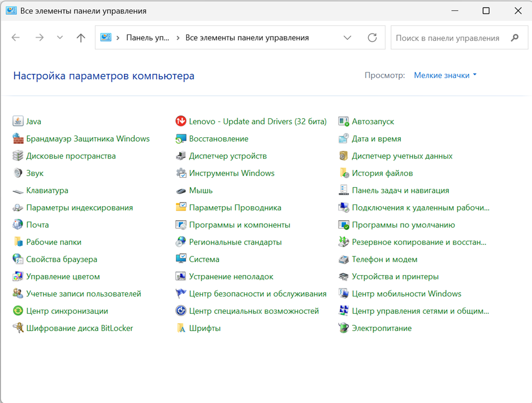Open the Шрифты fonts folder icon
532x403 pixels.
point(181,328)
